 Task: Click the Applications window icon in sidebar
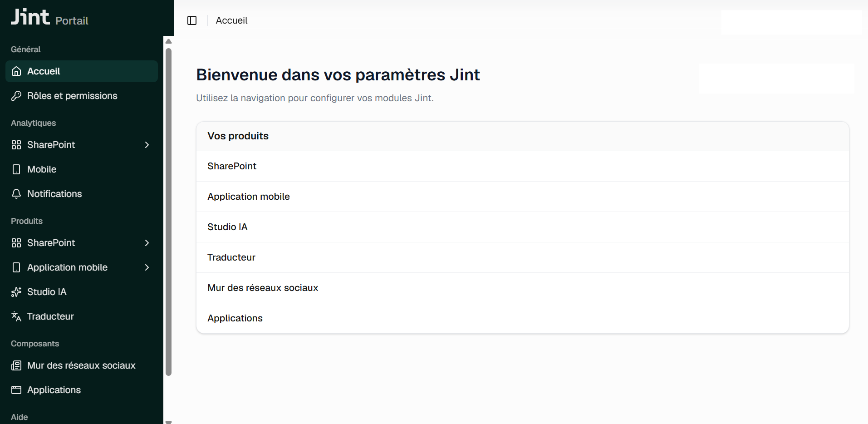(16, 390)
